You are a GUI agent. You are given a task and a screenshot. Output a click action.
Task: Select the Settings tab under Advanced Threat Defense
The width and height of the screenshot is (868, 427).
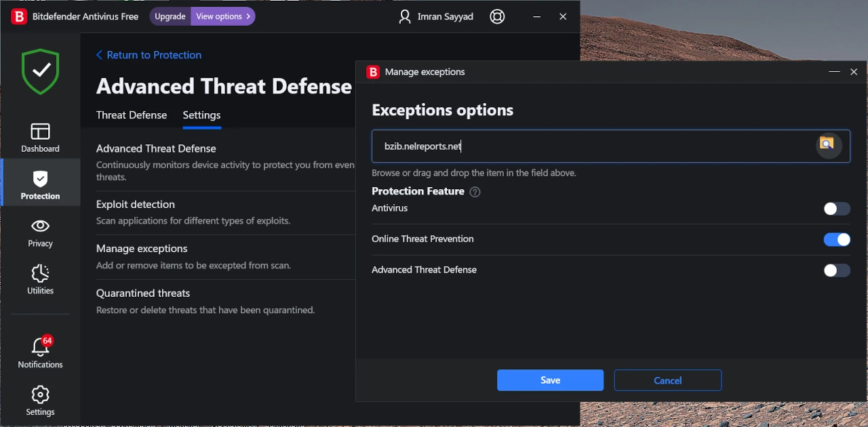(x=201, y=115)
